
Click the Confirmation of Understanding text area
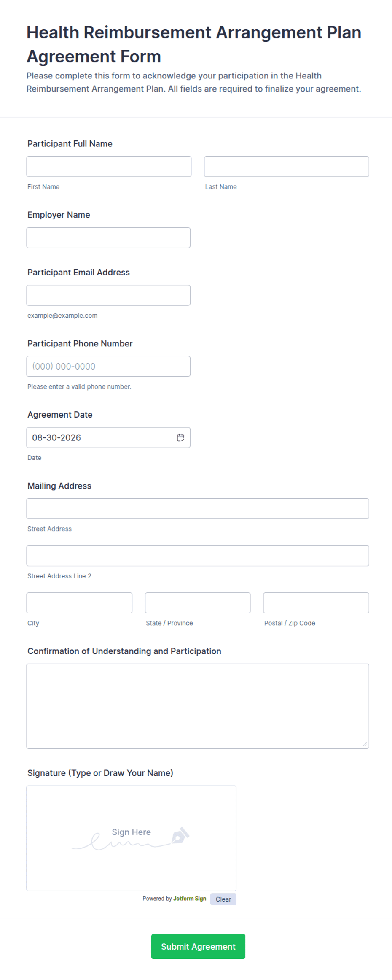pyautogui.click(x=198, y=706)
